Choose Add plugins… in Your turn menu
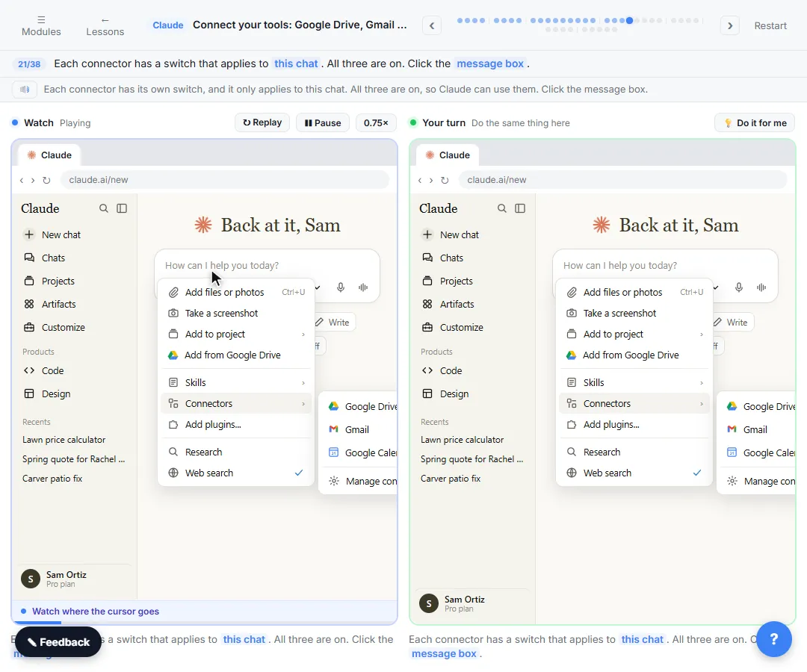 click(634, 425)
